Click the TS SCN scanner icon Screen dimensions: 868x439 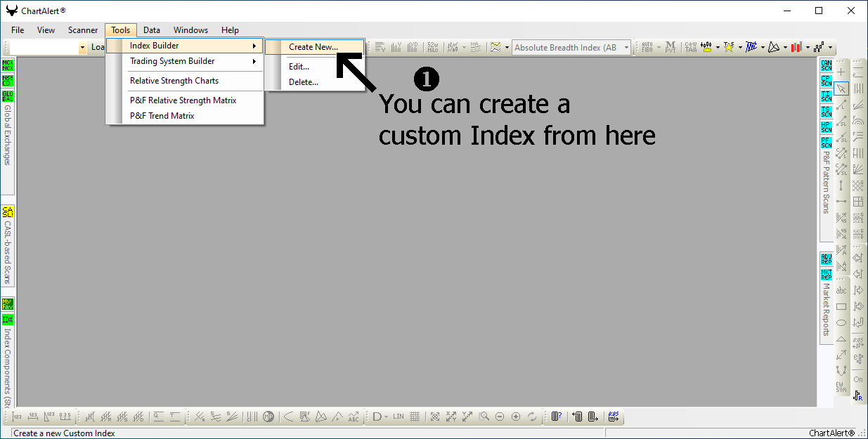827,112
